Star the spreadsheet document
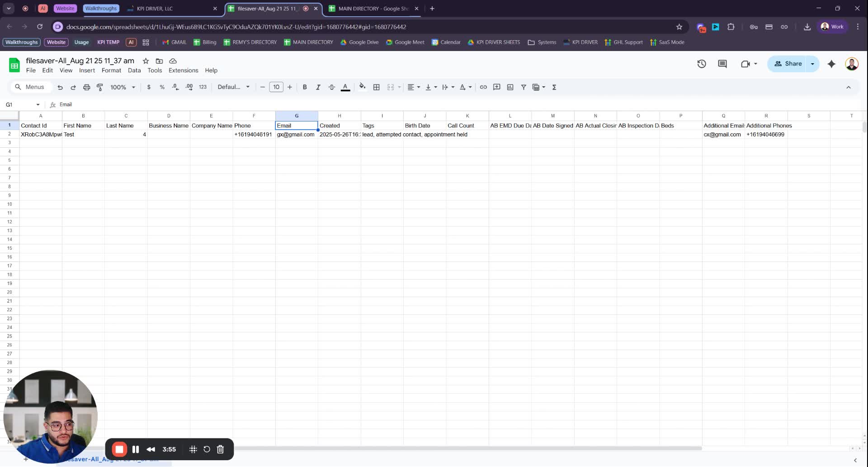The height and width of the screenshot is (467, 868). pos(146,61)
